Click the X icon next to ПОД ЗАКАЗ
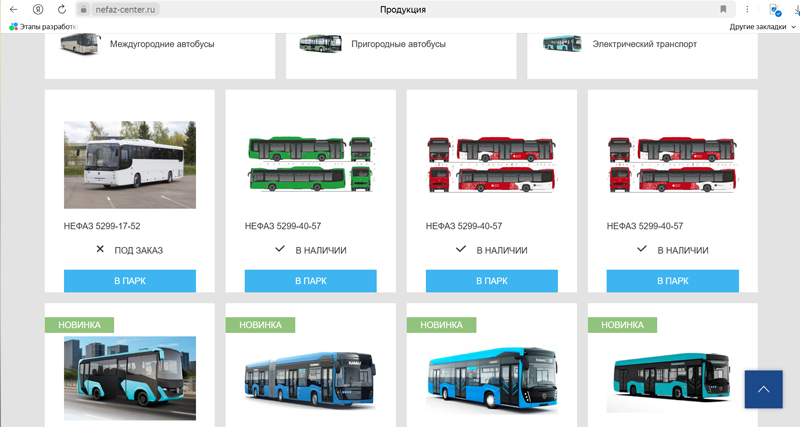800x427 pixels. [x=100, y=249]
